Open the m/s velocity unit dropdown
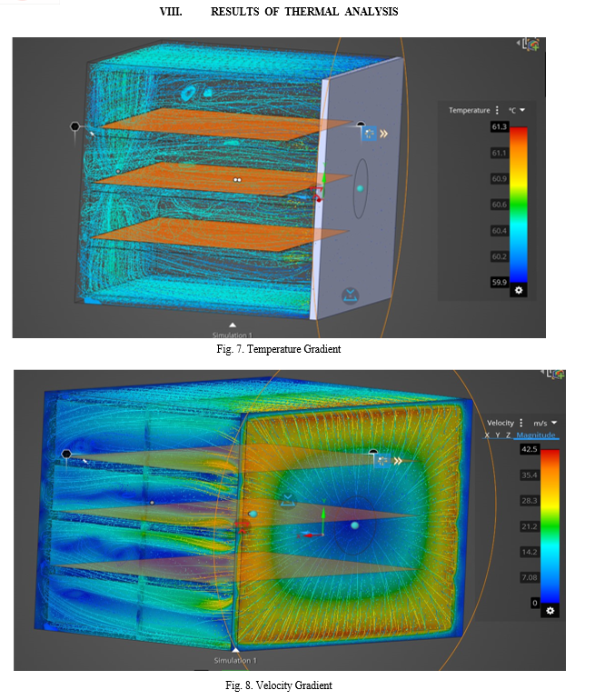 [x=545, y=423]
